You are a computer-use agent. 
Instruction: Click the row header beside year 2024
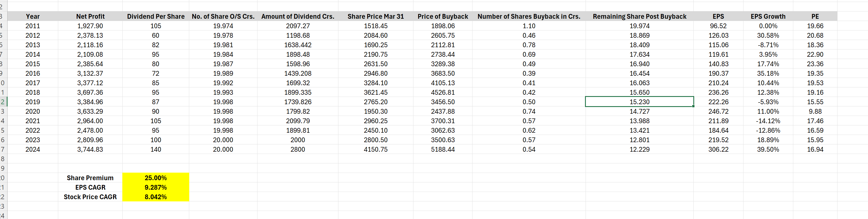pos(3,149)
